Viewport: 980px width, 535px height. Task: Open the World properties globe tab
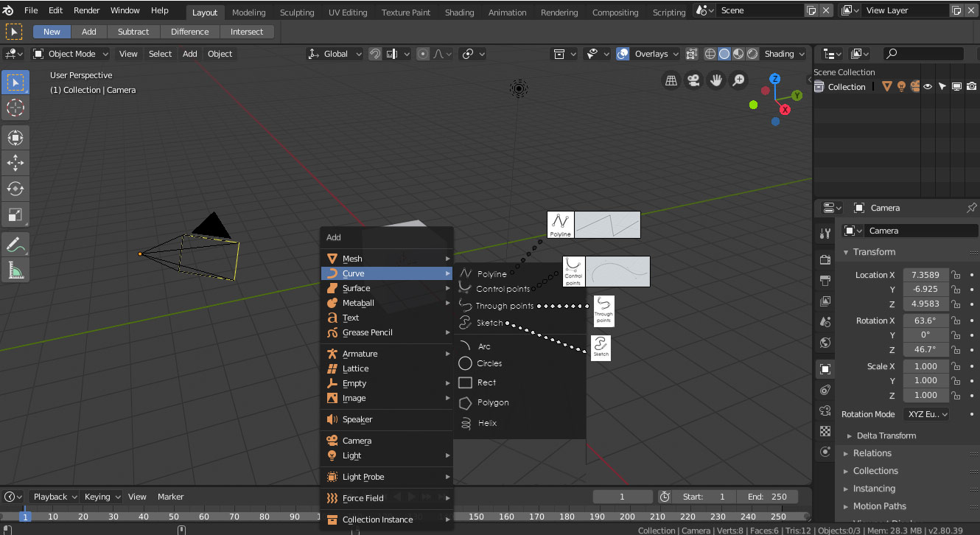(825, 343)
